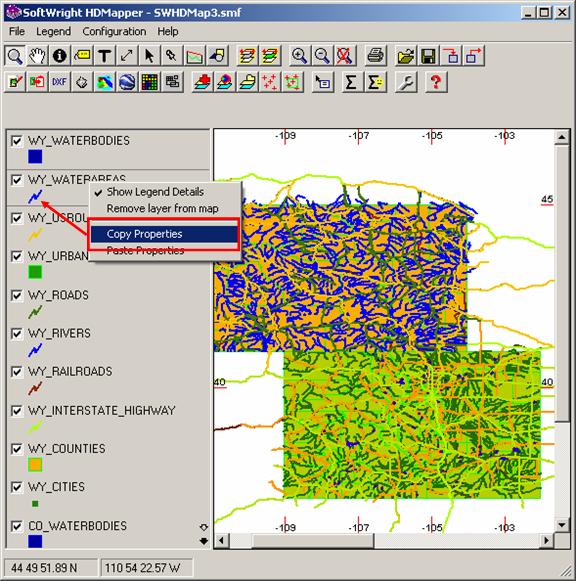
Task: Click the magnifier with red X
Action: 344,56
